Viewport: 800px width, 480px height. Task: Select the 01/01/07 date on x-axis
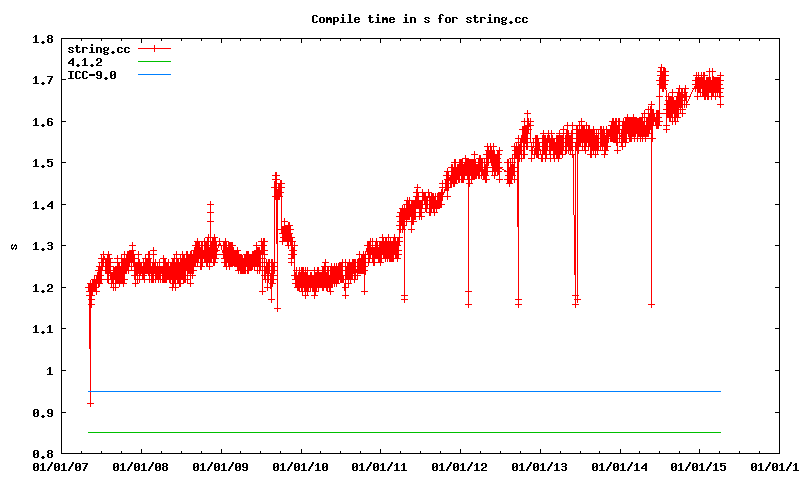coord(59,466)
